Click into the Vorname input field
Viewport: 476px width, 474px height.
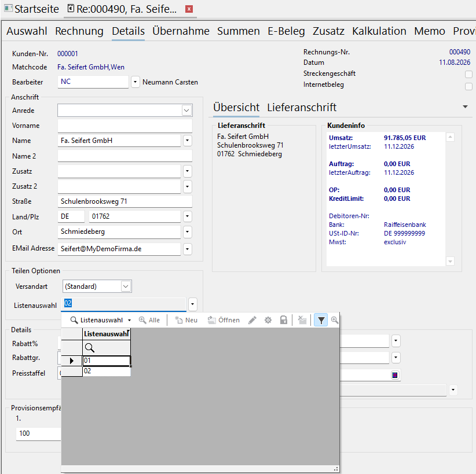point(125,126)
